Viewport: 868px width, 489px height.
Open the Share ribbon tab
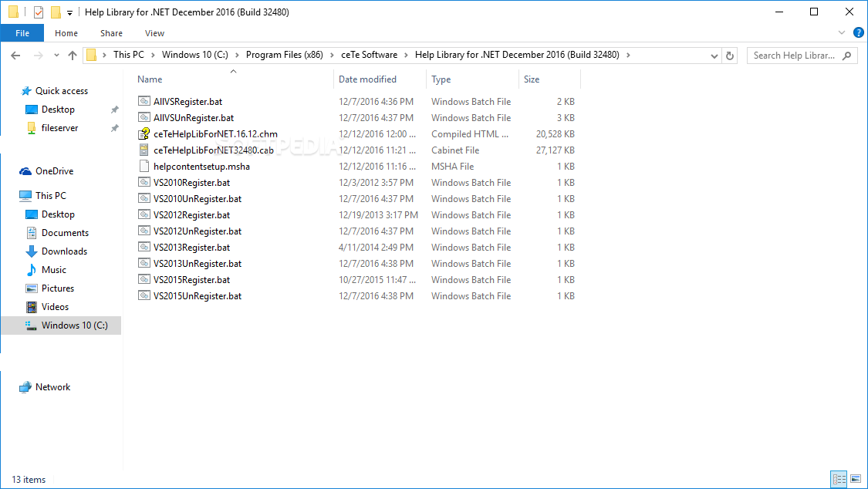[x=111, y=33]
